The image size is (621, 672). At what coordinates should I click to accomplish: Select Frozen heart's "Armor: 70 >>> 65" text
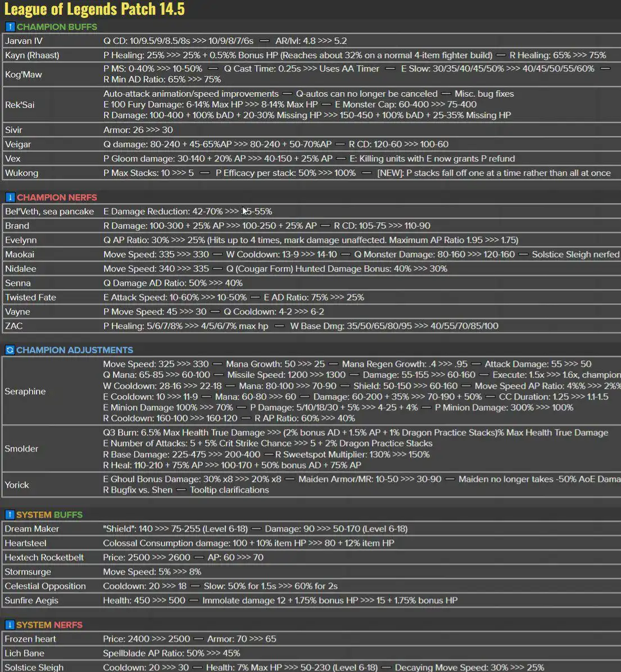242,639
